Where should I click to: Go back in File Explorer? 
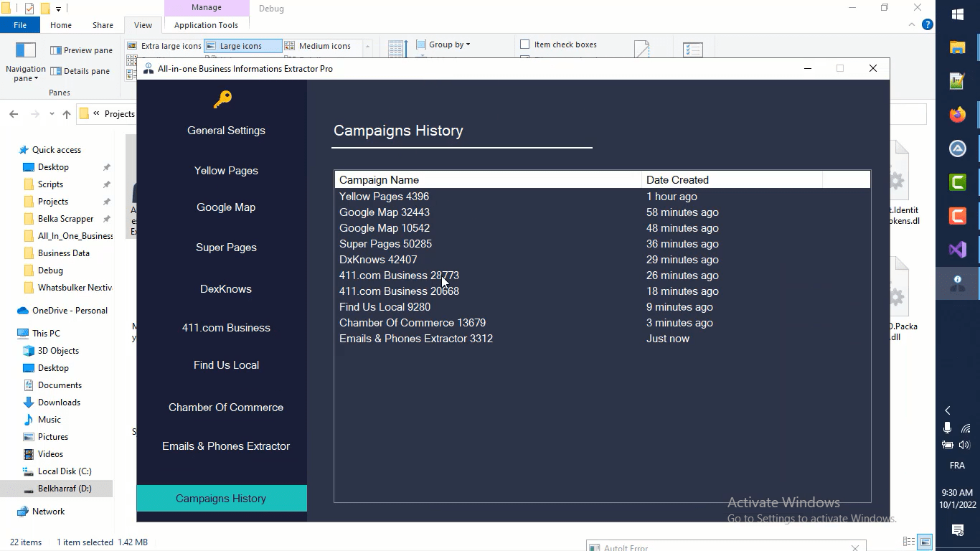14,114
